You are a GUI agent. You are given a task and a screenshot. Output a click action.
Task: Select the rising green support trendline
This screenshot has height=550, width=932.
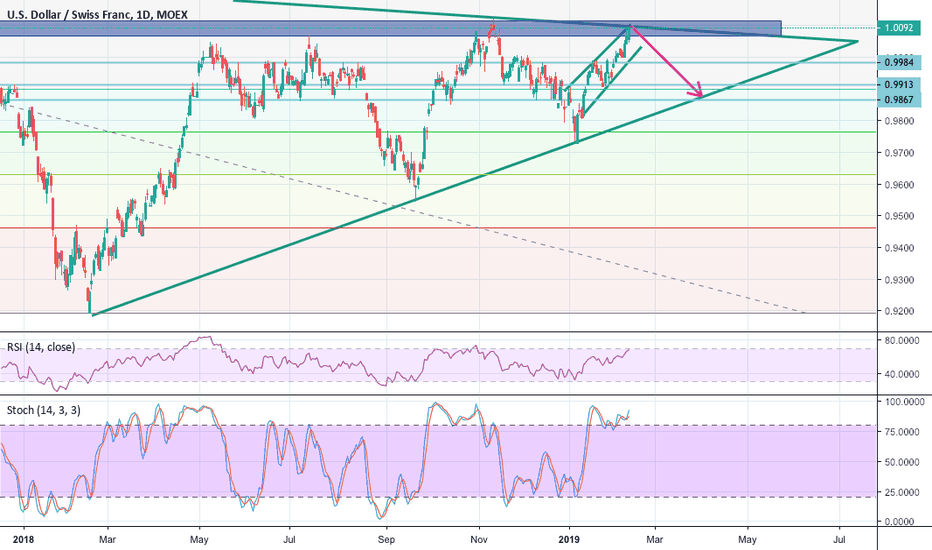coord(476,178)
